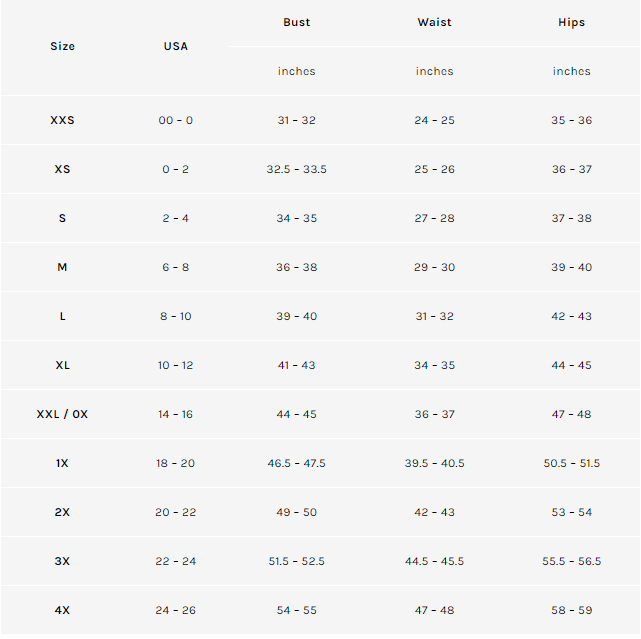Click the 53 - 54 hips measurement

coord(571,512)
